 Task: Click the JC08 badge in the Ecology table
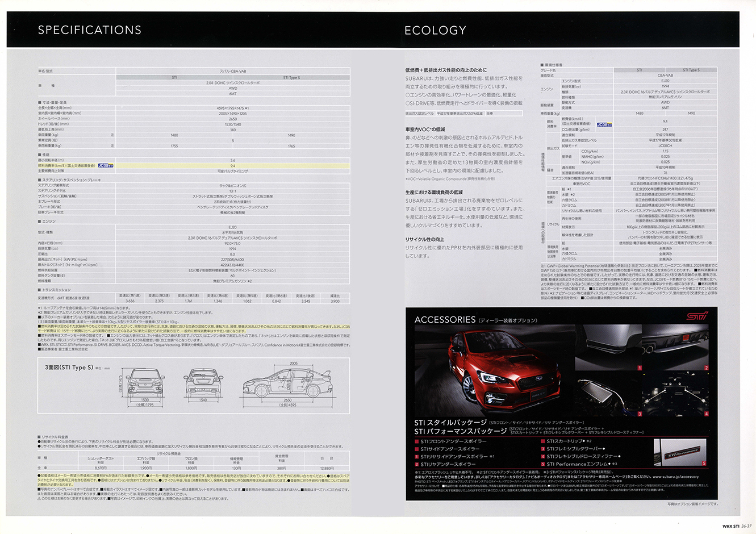pyautogui.click(x=604, y=124)
